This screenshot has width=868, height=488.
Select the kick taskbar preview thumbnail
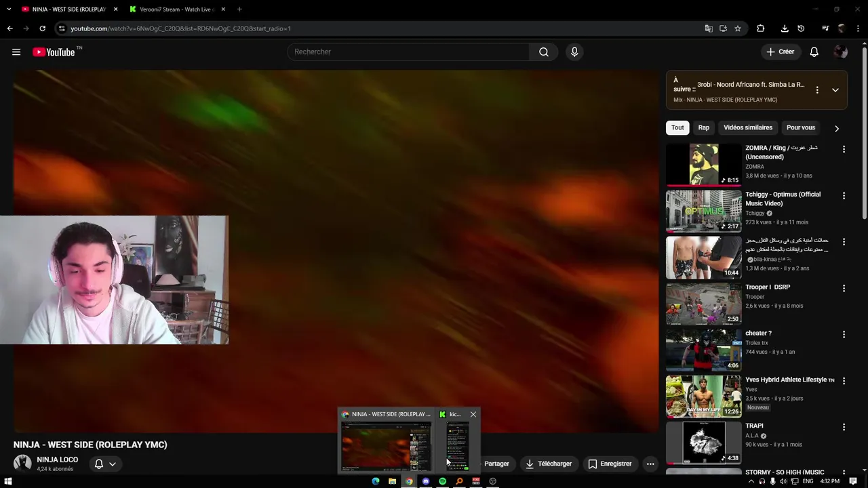click(457, 445)
